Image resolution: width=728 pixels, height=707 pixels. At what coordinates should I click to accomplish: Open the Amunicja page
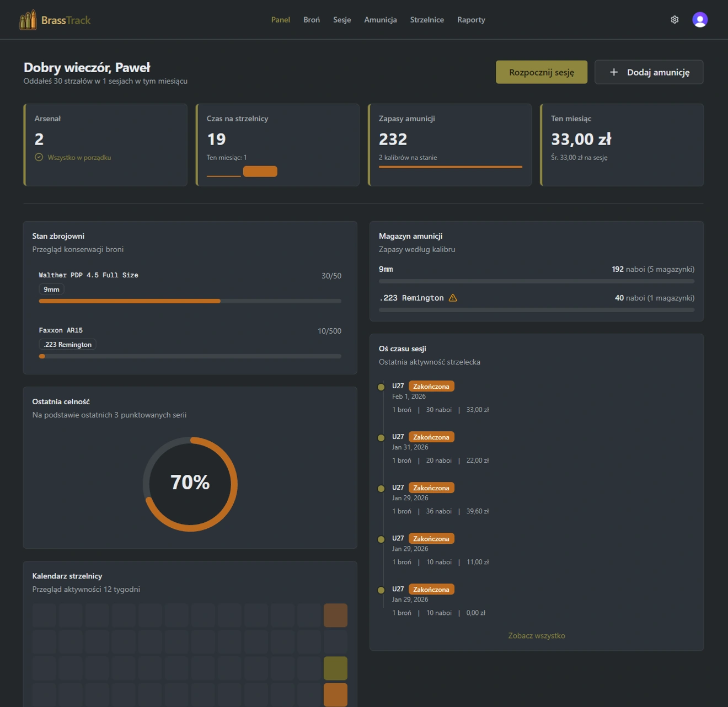[x=380, y=19]
